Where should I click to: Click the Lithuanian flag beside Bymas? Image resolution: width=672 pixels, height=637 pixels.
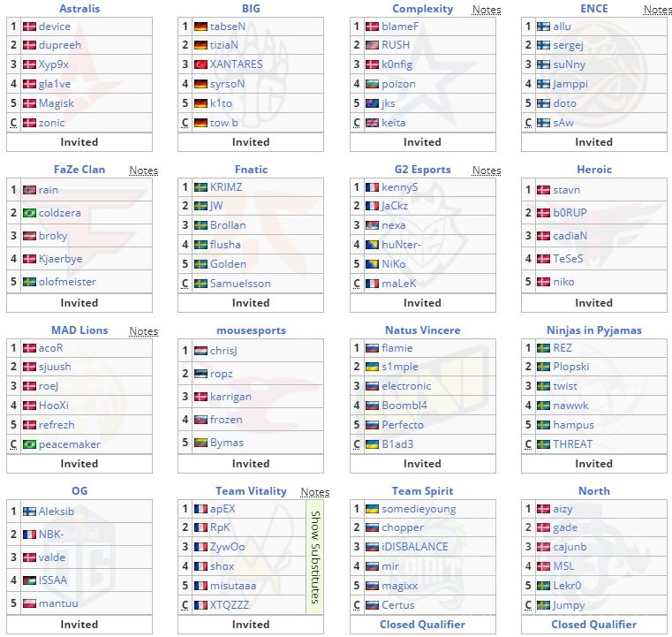click(200, 443)
